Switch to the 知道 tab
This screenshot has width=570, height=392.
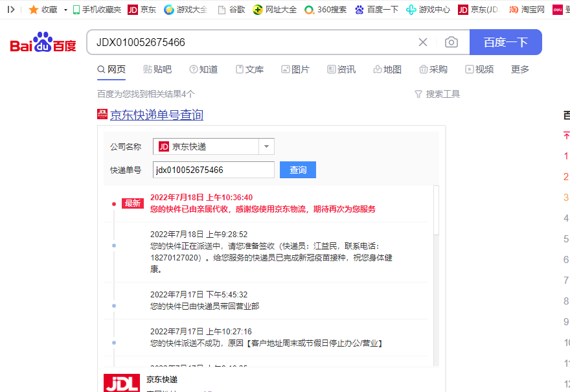pos(203,69)
